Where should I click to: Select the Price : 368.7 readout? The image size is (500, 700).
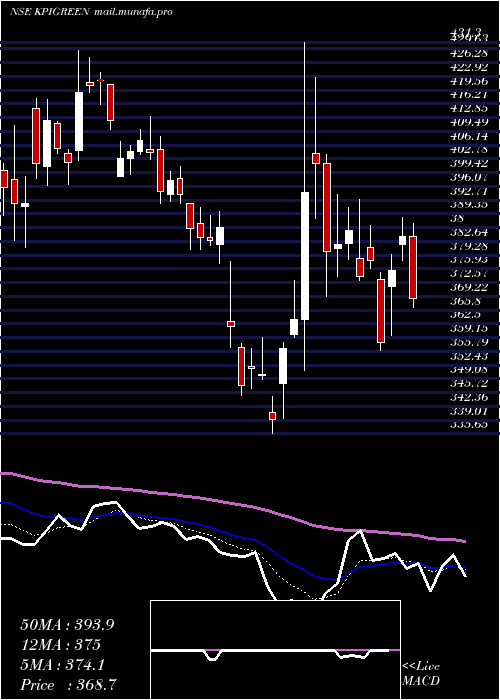(69, 685)
